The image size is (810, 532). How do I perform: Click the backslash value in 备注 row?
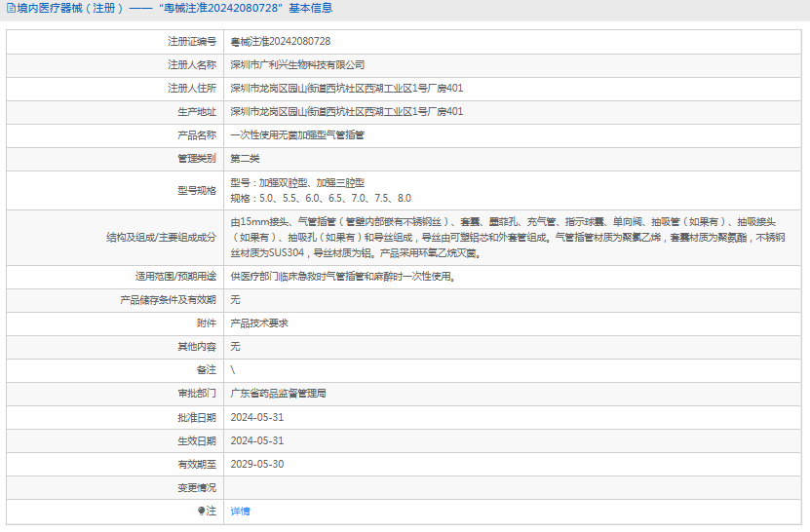click(232, 370)
